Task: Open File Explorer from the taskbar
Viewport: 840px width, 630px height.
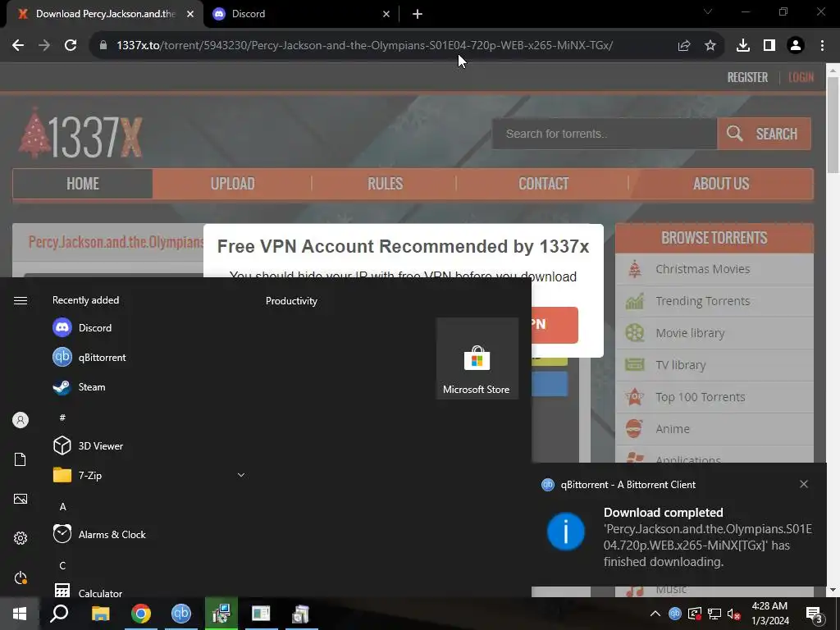Action: [100, 614]
